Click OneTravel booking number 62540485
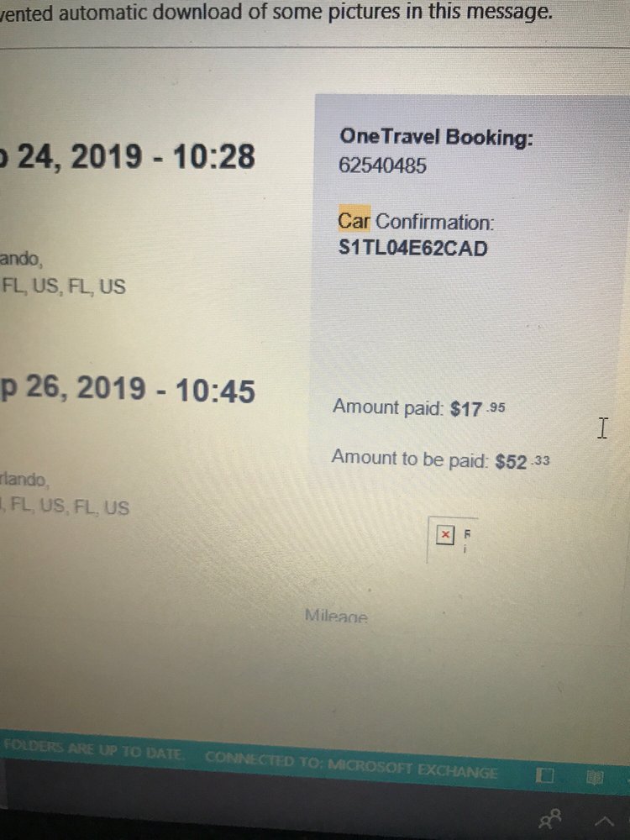Viewport: 630px width, 840px height. pyautogui.click(x=382, y=165)
